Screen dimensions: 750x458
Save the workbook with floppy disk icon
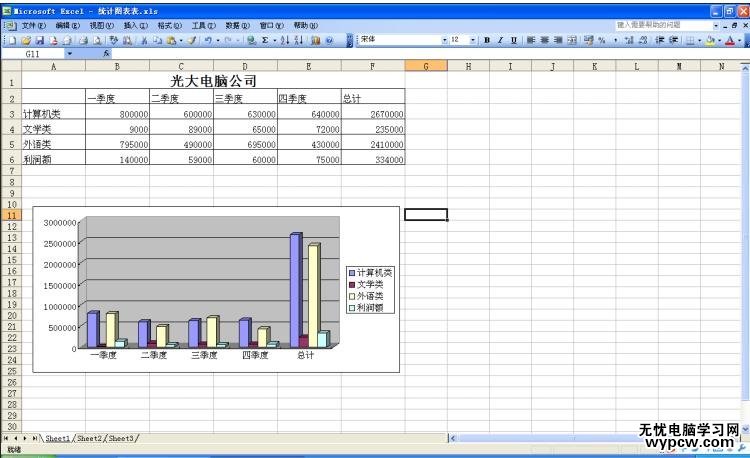pyautogui.click(x=40, y=41)
